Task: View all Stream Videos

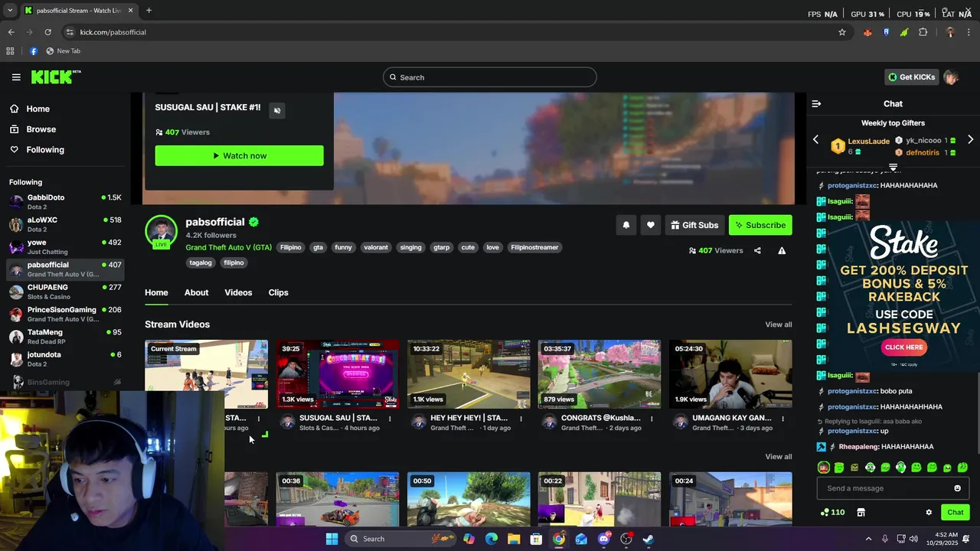Action: tap(779, 324)
